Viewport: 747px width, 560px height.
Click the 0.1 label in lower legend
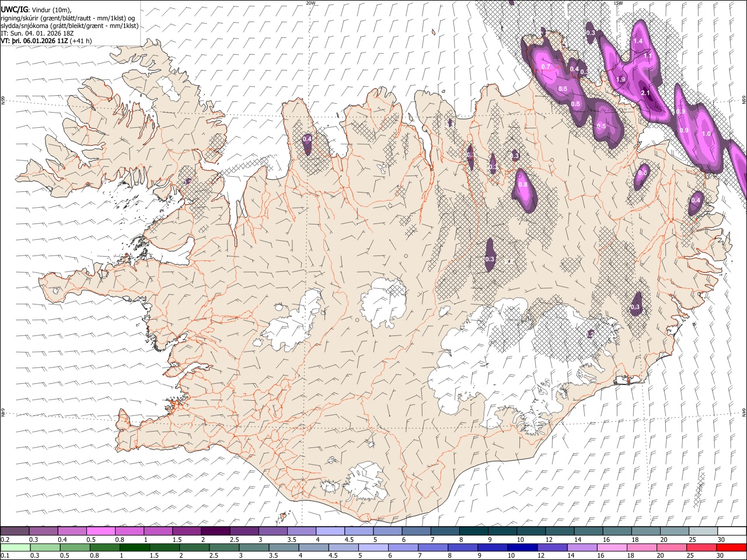point(5,556)
